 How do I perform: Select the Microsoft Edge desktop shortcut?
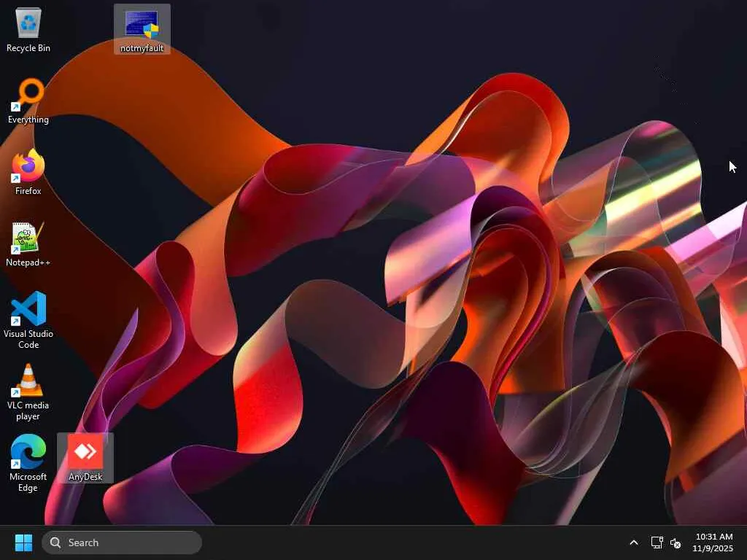pyautogui.click(x=28, y=463)
